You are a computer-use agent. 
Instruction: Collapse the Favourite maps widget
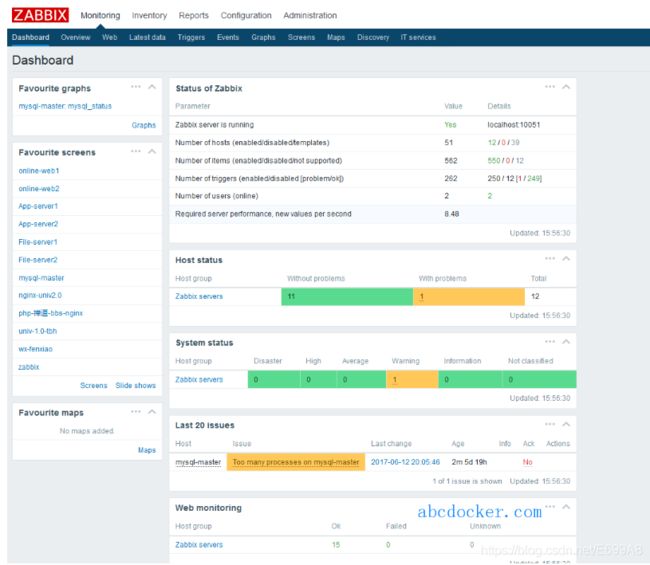pos(152,412)
